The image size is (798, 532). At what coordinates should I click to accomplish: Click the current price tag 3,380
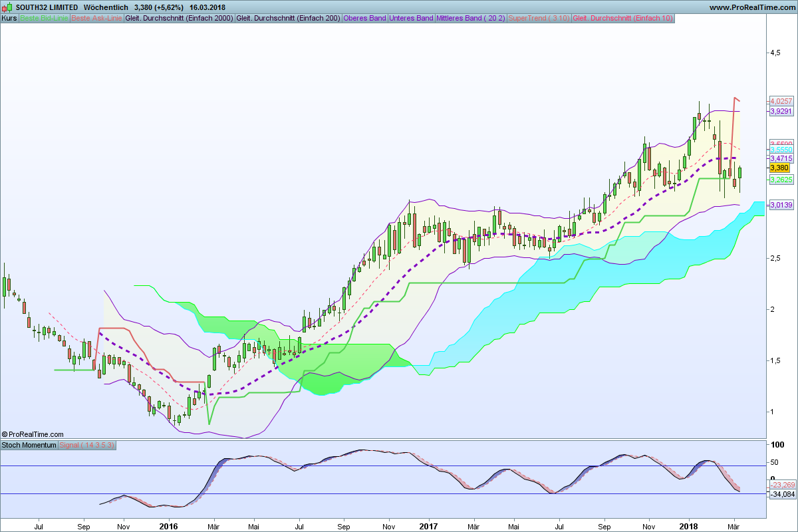(x=779, y=168)
